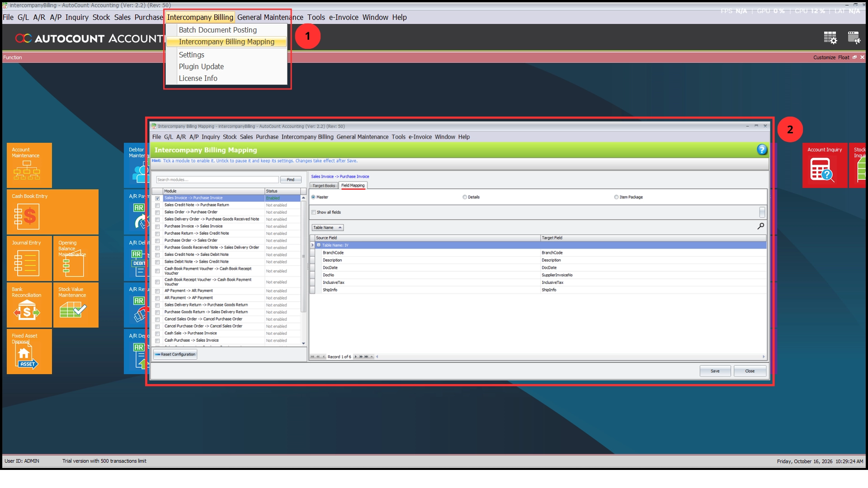Enable the Show all fields checkbox

click(x=314, y=212)
